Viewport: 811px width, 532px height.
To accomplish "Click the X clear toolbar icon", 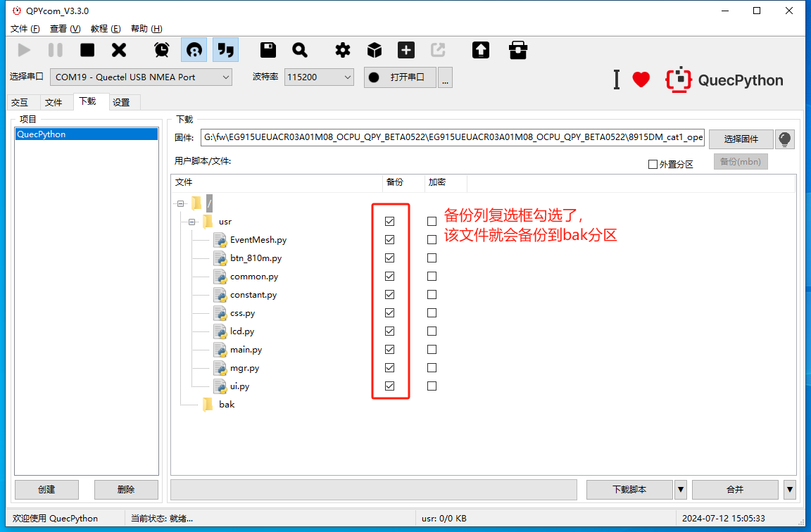I will tap(119, 50).
